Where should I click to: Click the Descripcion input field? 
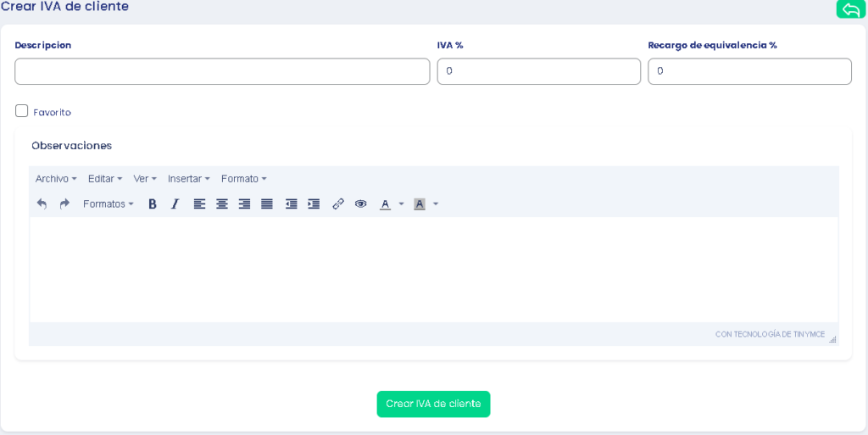coord(222,71)
